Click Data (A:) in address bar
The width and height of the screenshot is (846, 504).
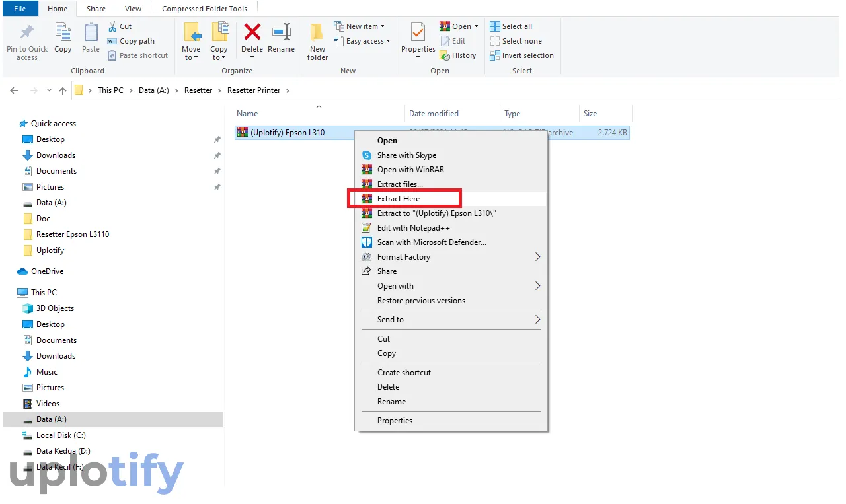(154, 90)
